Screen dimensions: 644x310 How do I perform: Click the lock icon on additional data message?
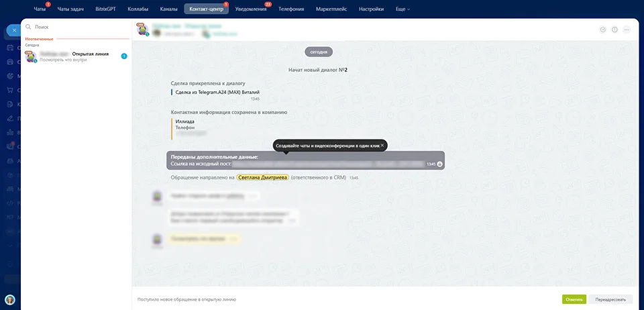click(x=439, y=164)
